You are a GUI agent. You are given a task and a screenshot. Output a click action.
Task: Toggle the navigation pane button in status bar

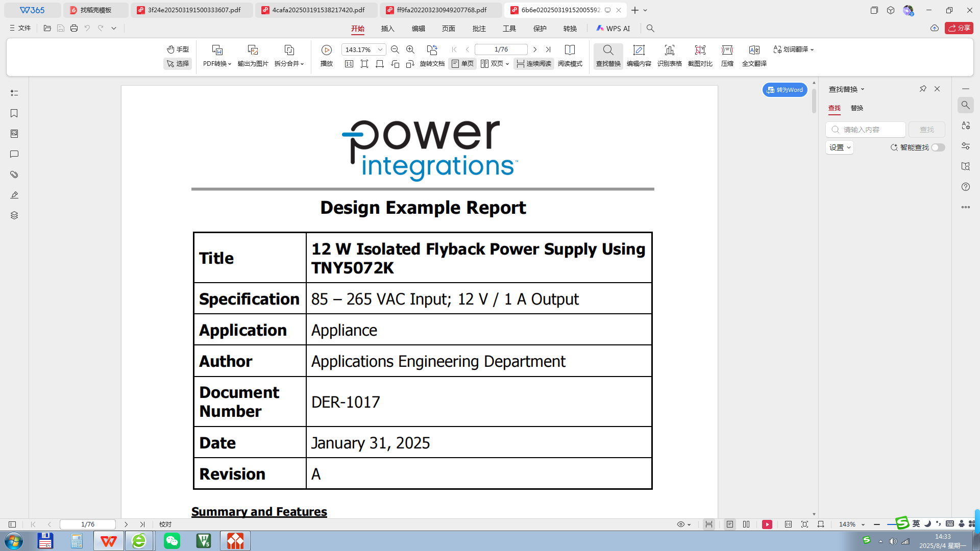click(x=12, y=524)
